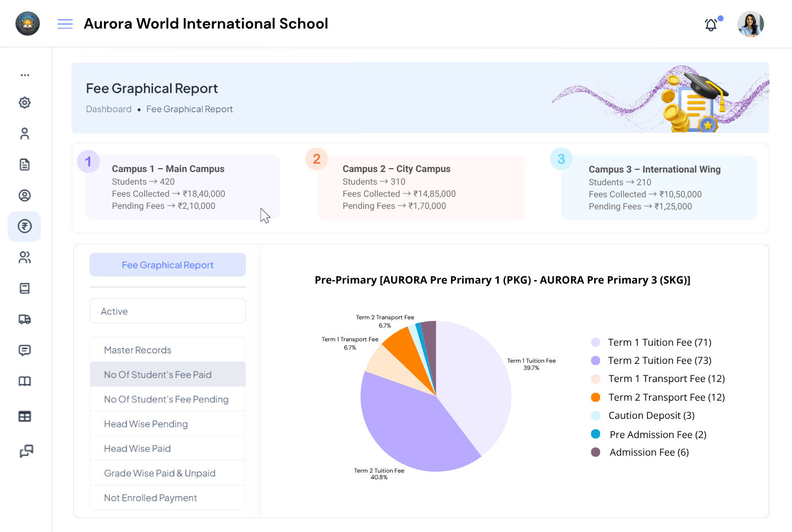792x532 pixels.
Task: Expand the sidebar using hamburger menu
Action: click(65, 24)
